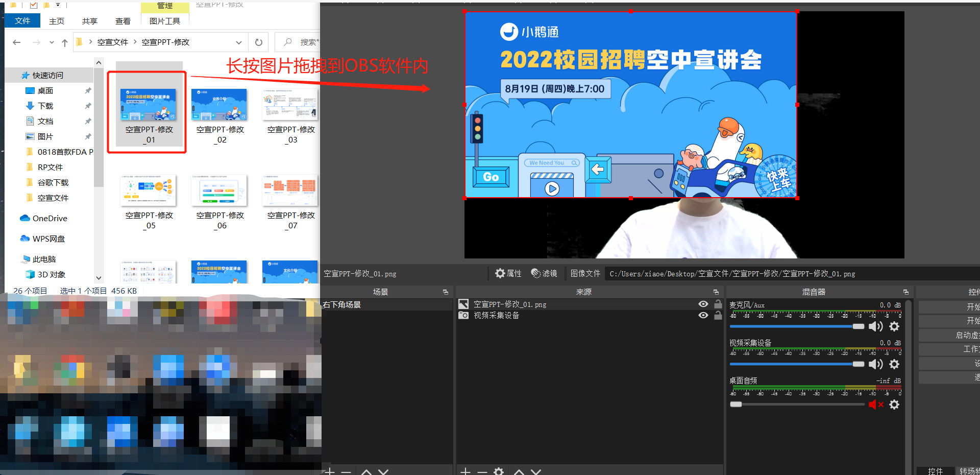Hide 视频采集设备 source with eye icon

point(703,316)
